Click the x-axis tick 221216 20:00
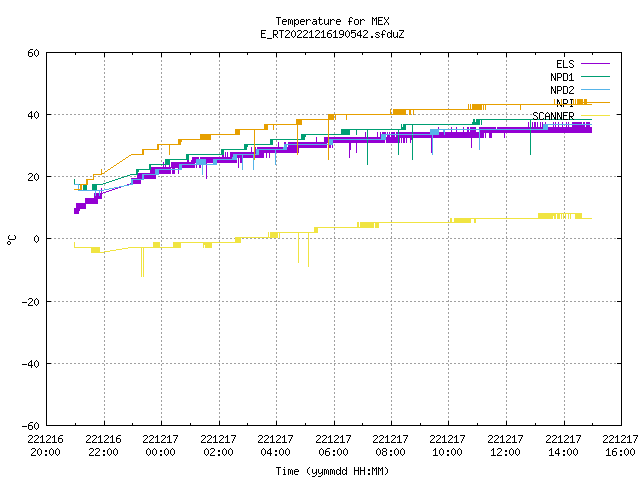640x480 pixels. coord(45,446)
